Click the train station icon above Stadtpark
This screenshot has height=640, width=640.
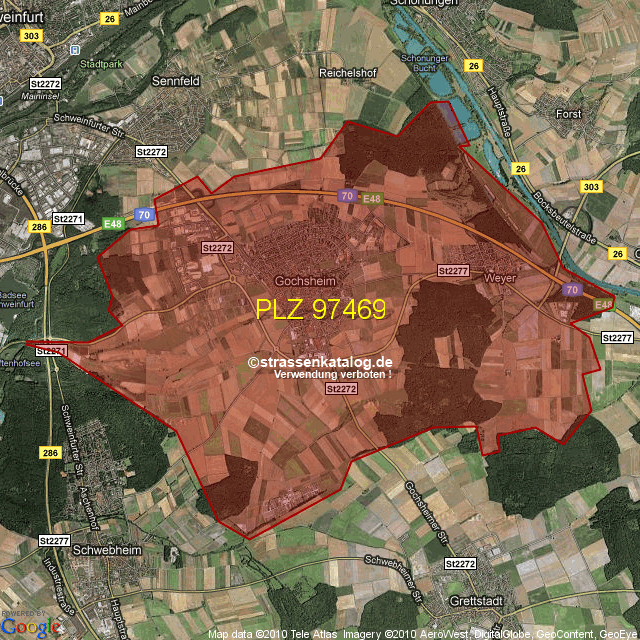pos(75,47)
